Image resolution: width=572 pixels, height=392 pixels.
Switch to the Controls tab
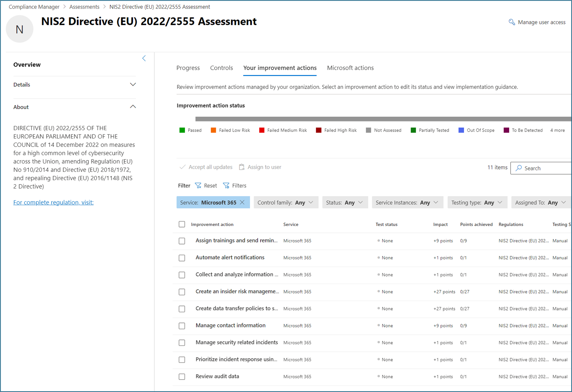[221, 68]
